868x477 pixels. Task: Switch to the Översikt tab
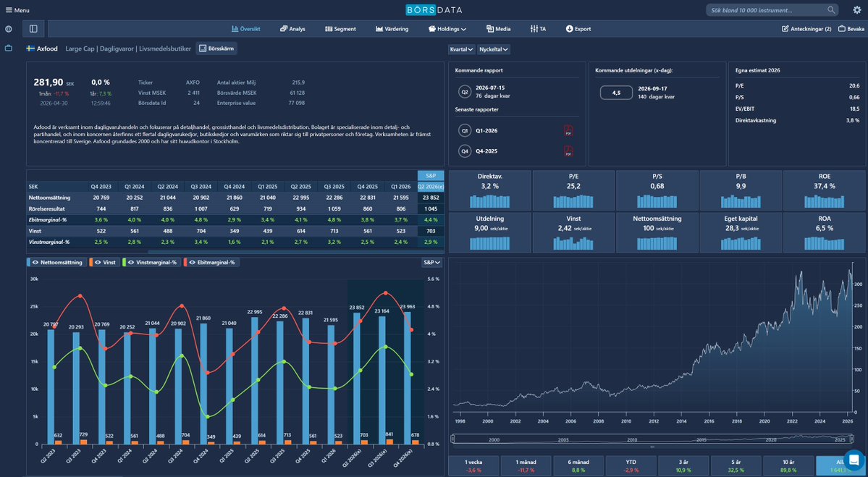(246, 29)
